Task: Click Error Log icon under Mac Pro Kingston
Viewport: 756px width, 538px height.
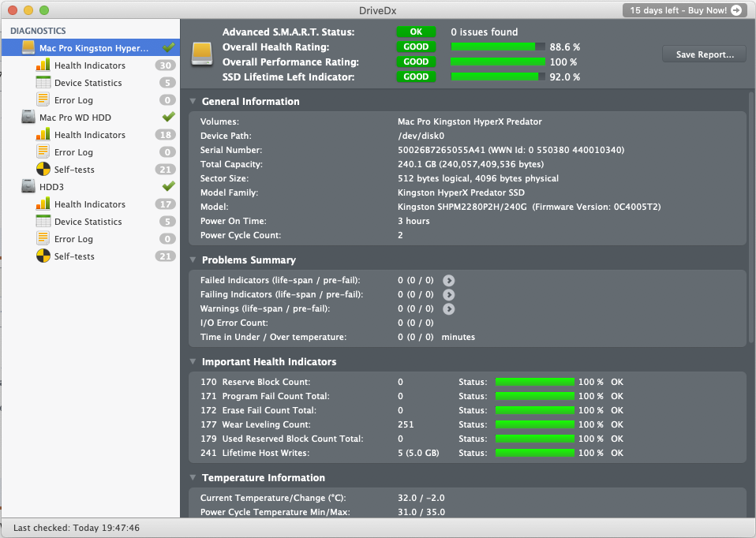Action: pos(43,99)
